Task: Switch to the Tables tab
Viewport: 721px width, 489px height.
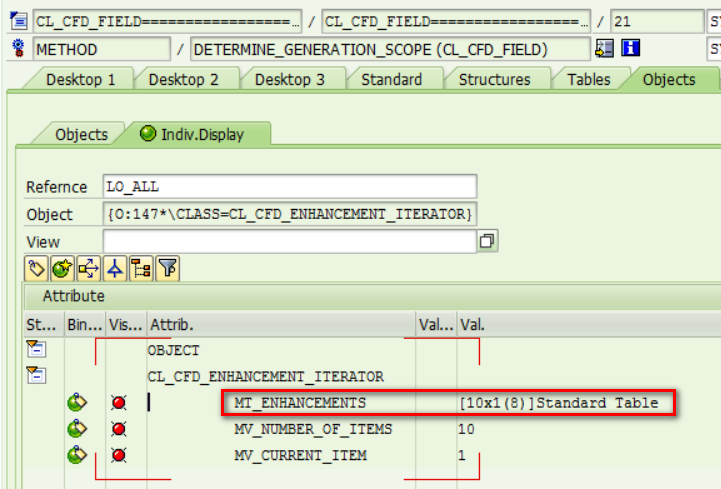Action: [589, 80]
